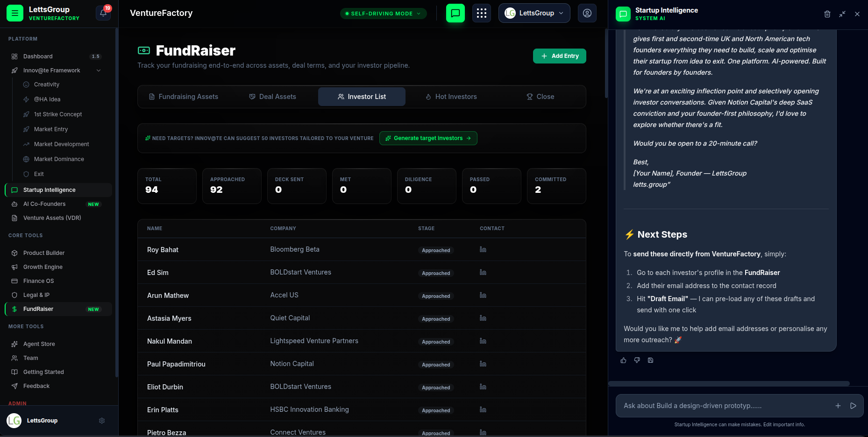
Task: Save the AI response with disk icon
Action: point(650,360)
